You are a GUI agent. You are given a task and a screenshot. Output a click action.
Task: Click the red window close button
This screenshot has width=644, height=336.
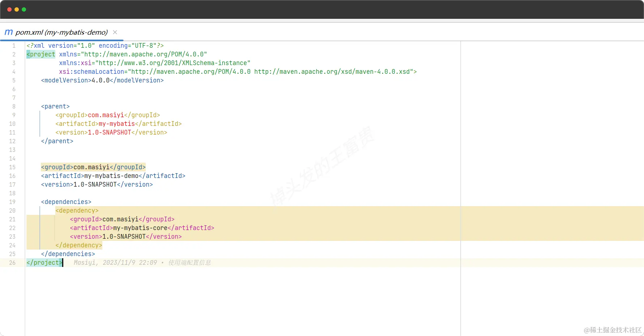[x=9, y=9]
